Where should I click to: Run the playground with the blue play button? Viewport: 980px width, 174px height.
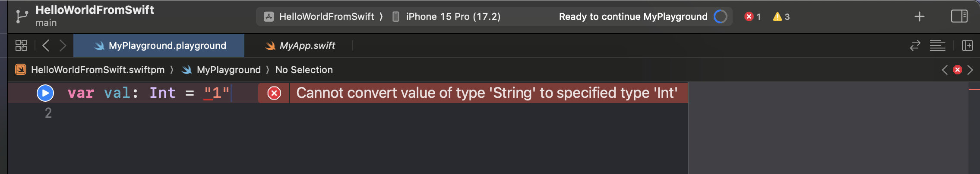(x=45, y=93)
